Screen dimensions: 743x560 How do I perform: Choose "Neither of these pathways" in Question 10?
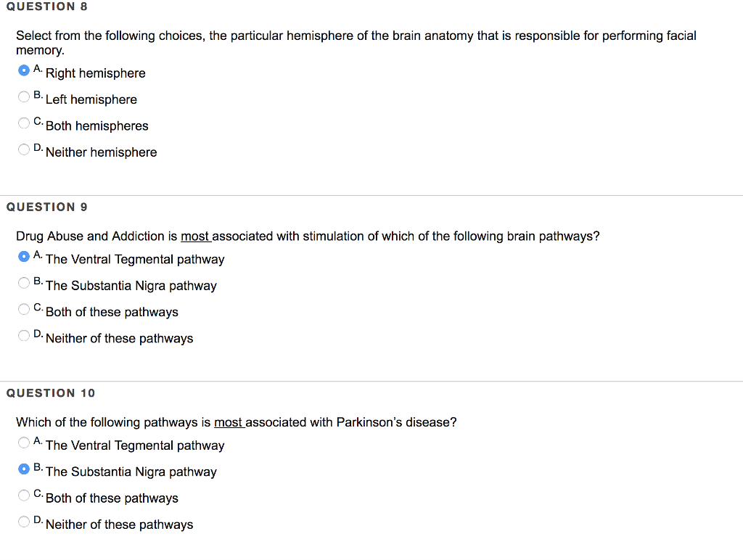coord(23,521)
